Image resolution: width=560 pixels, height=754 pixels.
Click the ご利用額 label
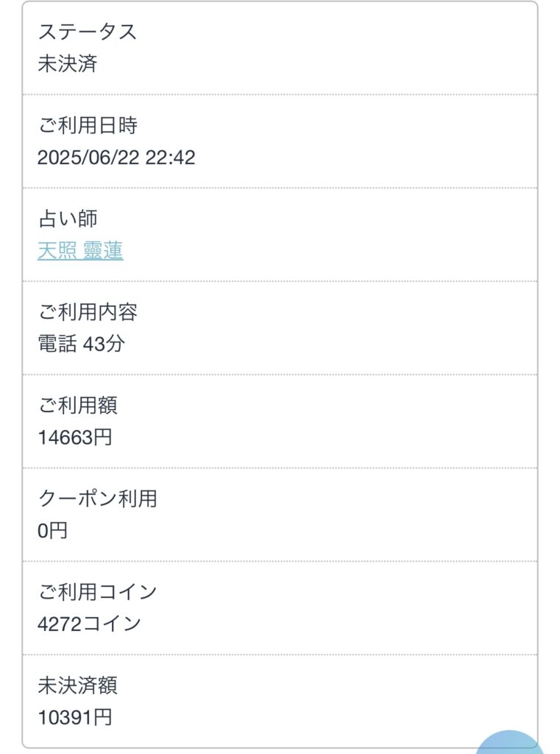click(x=77, y=406)
